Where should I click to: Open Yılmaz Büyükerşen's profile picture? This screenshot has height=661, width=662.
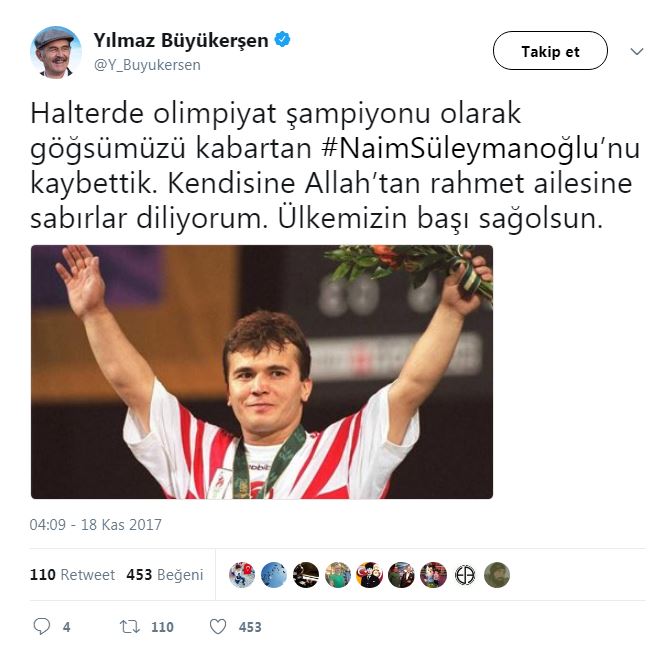click(x=56, y=52)
